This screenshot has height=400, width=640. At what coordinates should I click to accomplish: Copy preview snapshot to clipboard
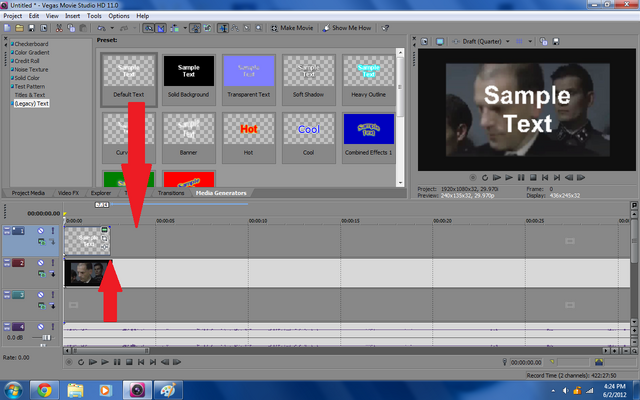coord(543,42)
